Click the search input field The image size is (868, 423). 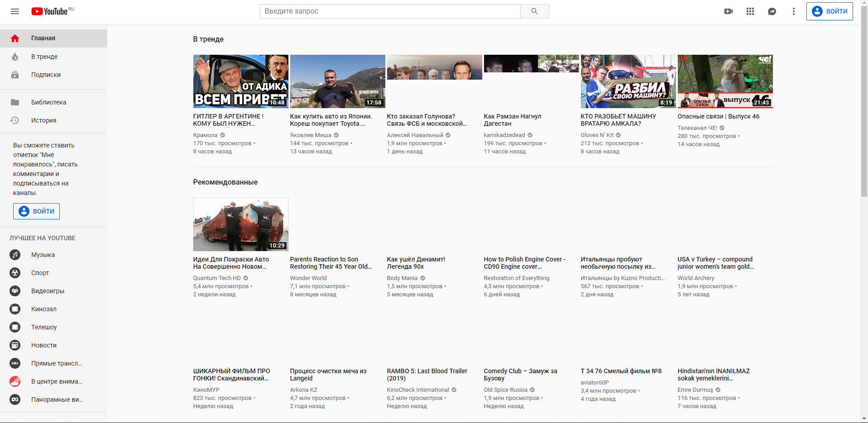390,11
